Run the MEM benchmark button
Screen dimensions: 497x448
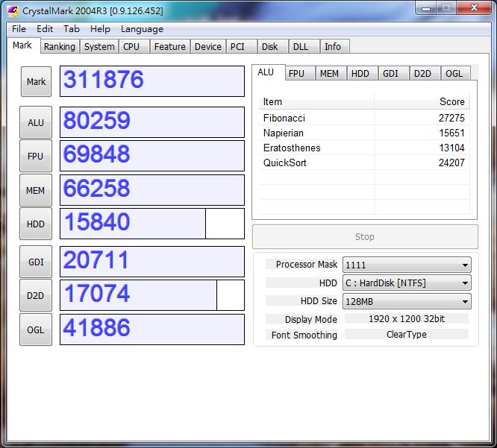click(x=36, y=190)
